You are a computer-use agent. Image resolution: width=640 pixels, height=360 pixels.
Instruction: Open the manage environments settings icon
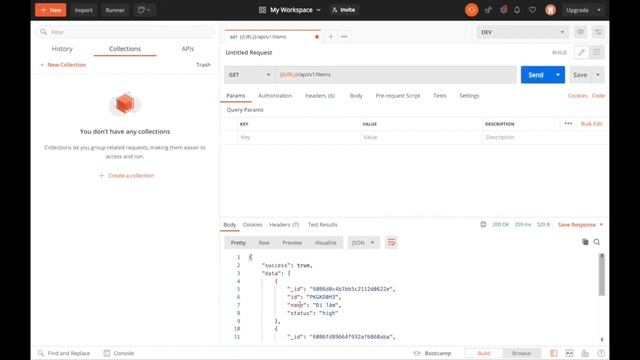(x=598, y=32)
